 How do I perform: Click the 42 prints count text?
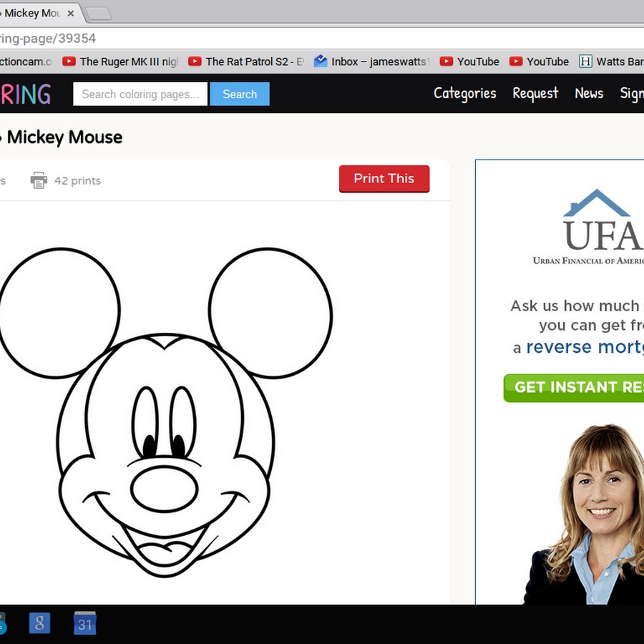pos(77,181)
